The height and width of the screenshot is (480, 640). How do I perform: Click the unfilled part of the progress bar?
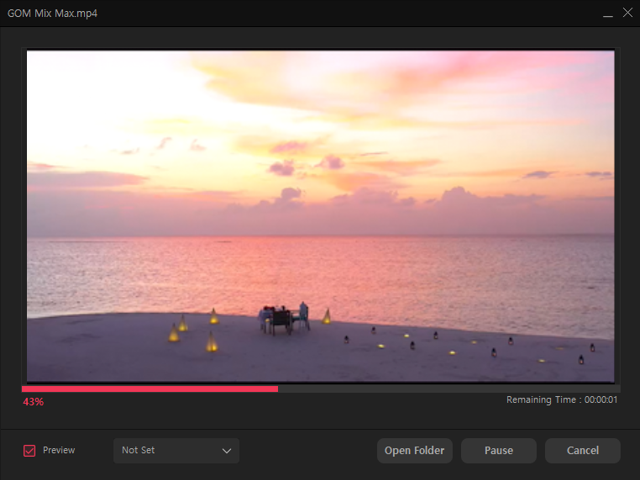[x=450, y=388]
